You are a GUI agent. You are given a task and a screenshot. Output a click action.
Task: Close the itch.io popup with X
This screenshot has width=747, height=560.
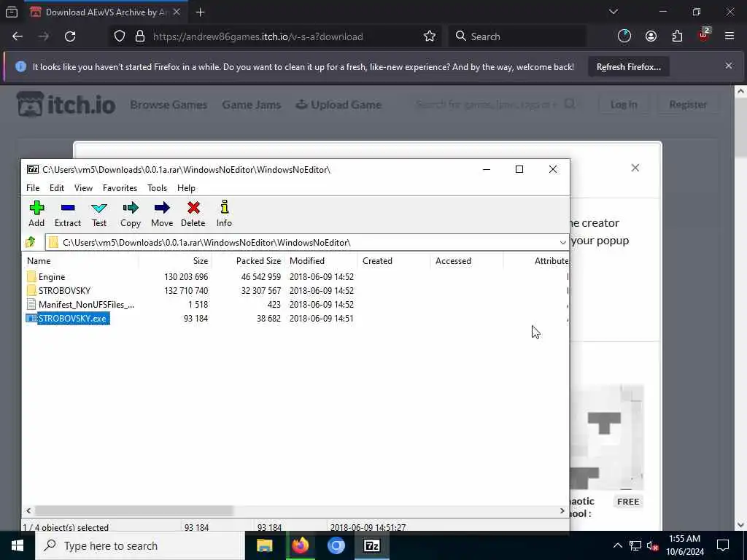pyautogui.click(x=635, y=168)
